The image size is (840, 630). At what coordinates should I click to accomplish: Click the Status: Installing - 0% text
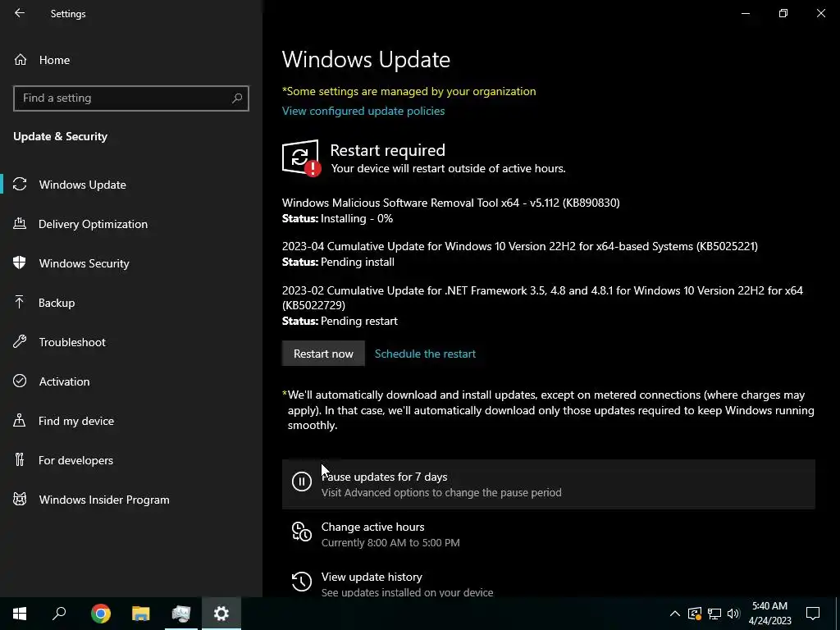click(337, 218)
